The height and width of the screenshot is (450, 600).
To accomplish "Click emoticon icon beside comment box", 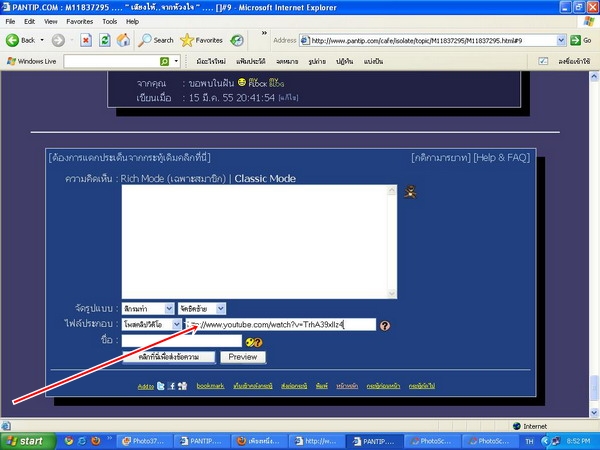I will click(410, 192).
